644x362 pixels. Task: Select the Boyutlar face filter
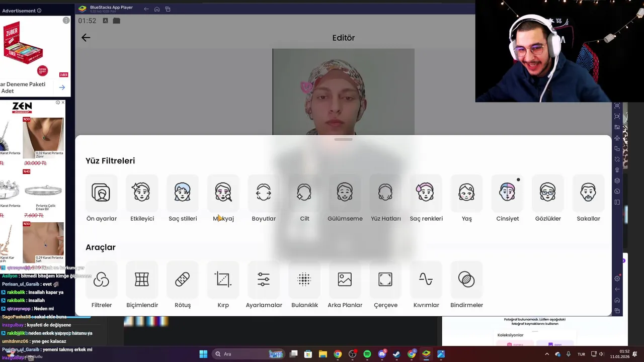264,198
